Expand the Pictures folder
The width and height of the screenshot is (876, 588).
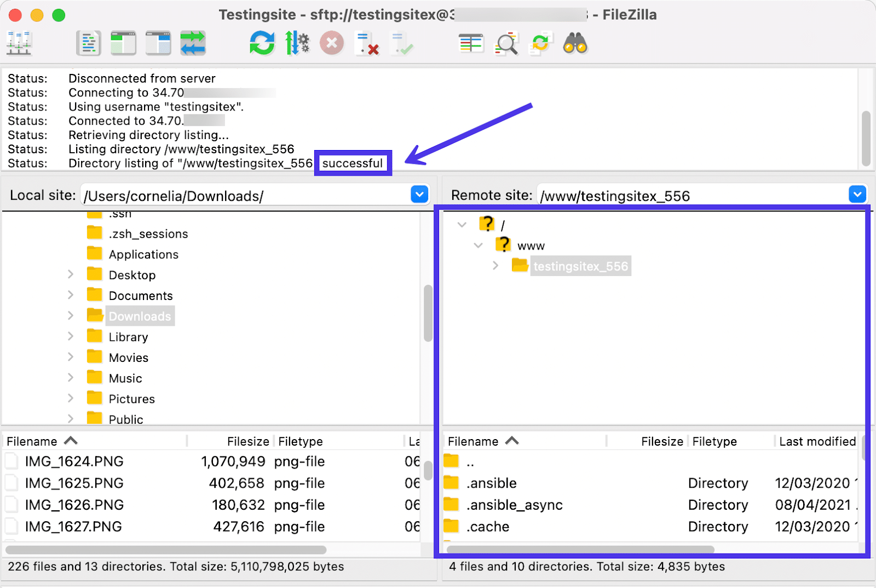(71, 398)
